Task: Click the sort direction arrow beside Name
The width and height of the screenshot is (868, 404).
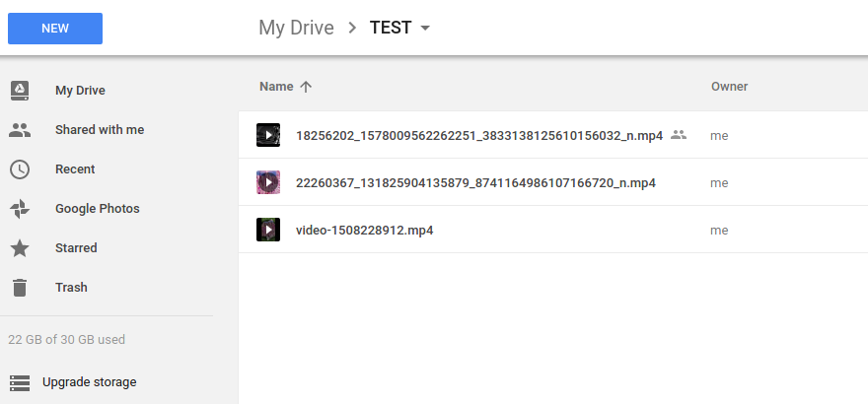Action: coord(306,87)
